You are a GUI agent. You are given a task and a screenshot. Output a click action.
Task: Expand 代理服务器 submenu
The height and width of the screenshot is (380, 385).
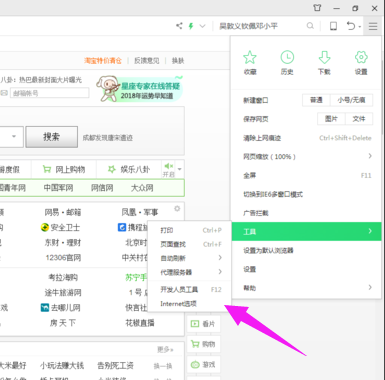tap(190, 272)
